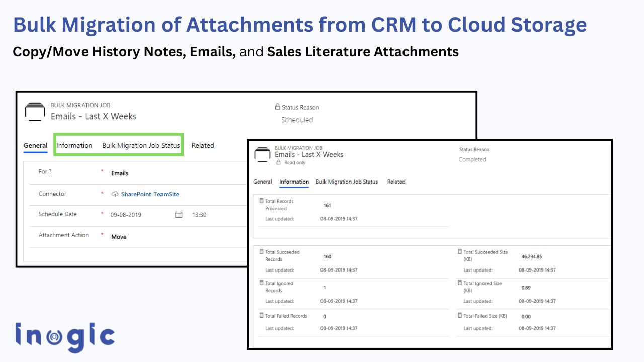
Task: Click the field icon beside Total Failed Size
Action: click(460, 316)
